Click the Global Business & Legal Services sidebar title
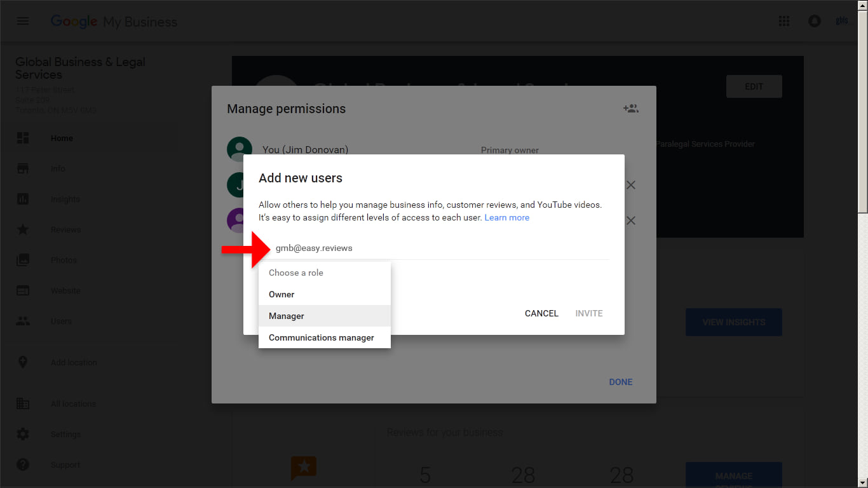The height and width of the screenshot is (488, 868). (80, 68)
